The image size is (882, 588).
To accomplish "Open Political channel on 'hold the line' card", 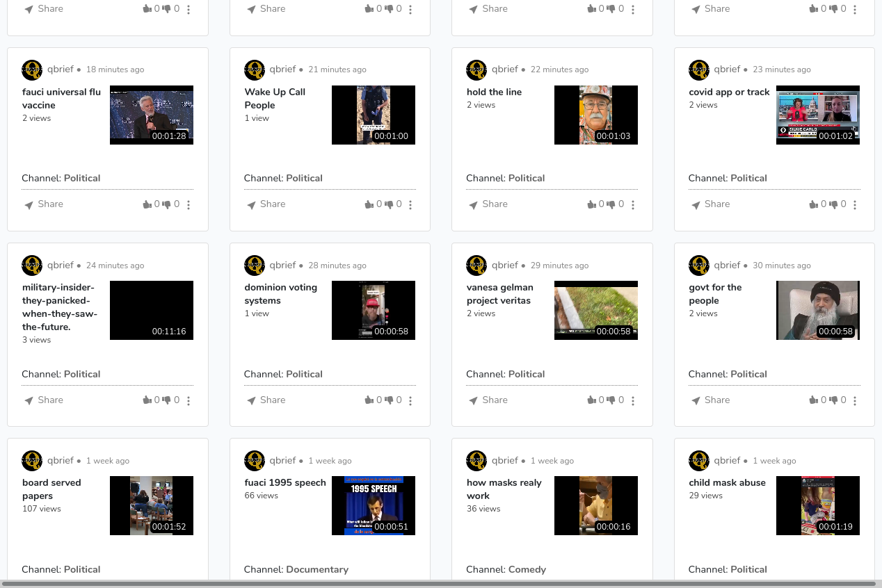I will click(527, 178).
